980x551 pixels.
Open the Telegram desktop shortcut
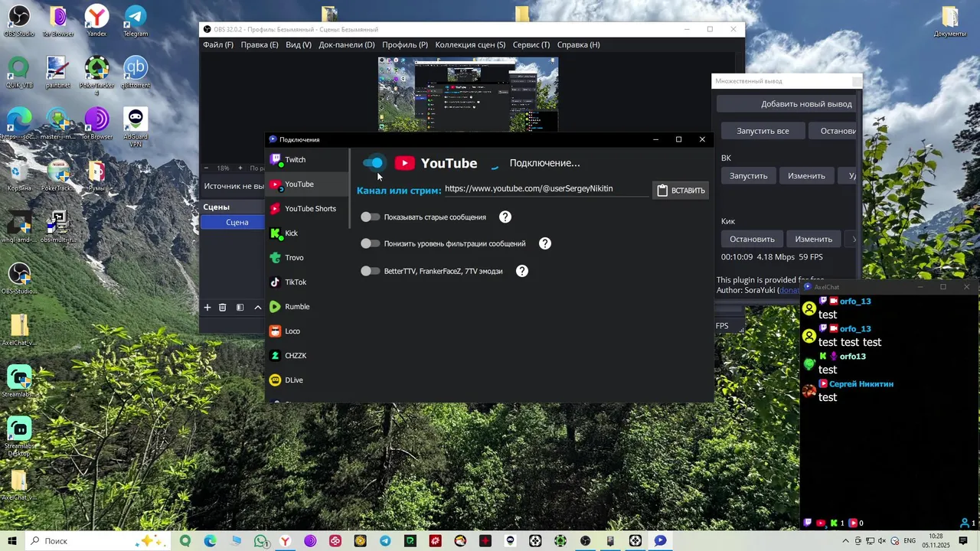136,21
